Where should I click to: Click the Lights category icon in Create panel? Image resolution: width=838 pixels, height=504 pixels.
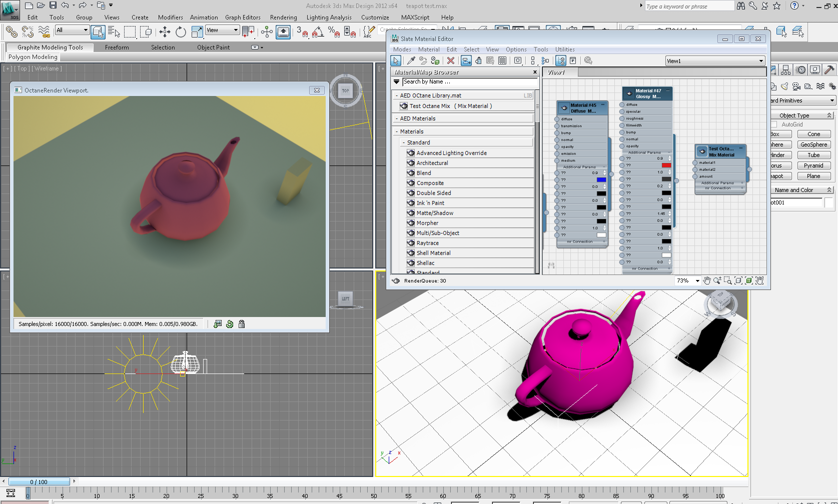coord(784,86)
